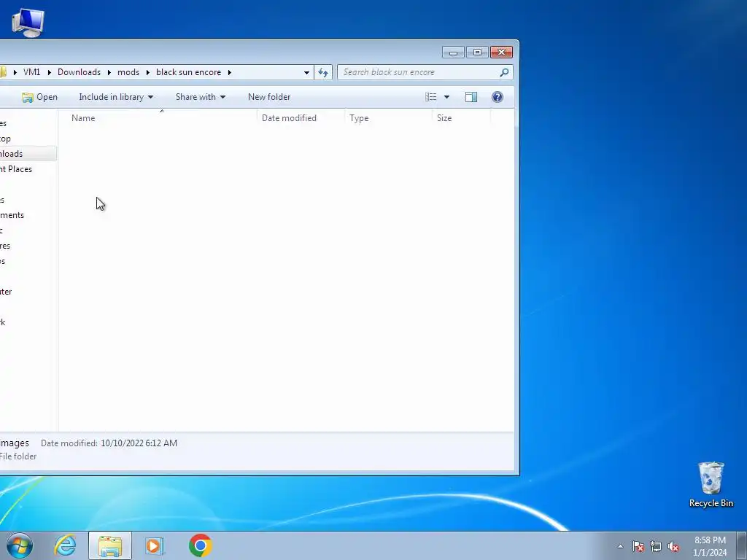Open the Computer desktop icon
The width and height of the screenshot is (747, 560).
[28, 23]
